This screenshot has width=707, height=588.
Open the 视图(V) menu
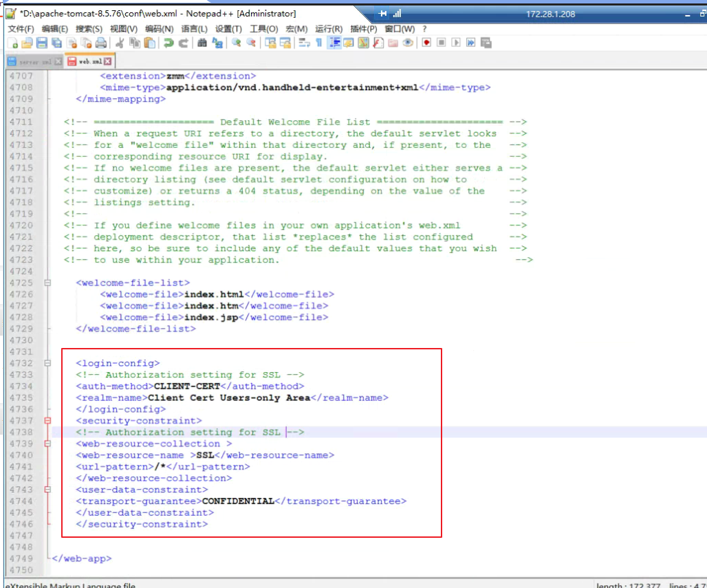coord(124,29)
